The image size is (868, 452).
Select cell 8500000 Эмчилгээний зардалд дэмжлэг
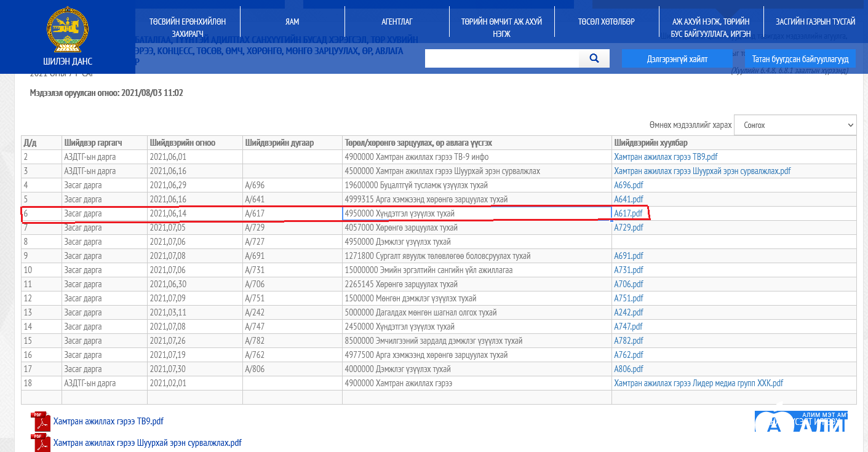[477, 341]
